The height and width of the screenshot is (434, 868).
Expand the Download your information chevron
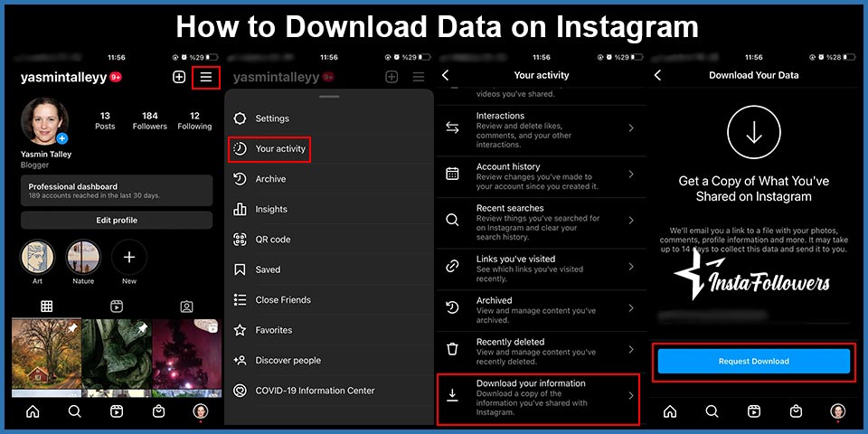click(x=631, y=395)
